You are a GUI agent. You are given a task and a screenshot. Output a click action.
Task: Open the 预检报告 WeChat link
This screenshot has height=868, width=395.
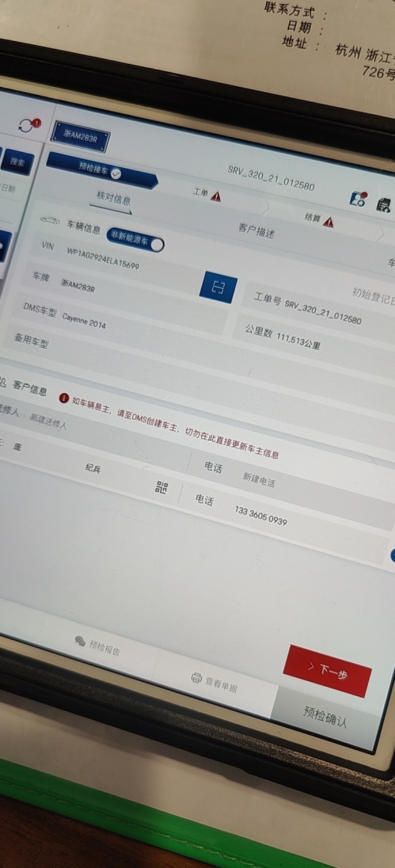[98, 646]
